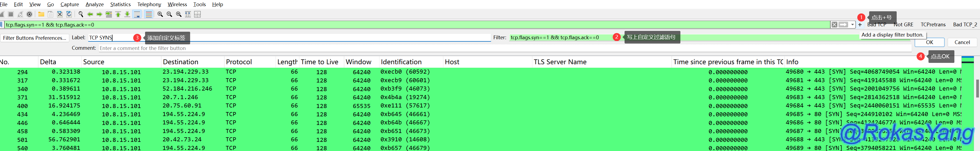
Task: Click the find packet magnifier icon
Action: click(81, 15)
